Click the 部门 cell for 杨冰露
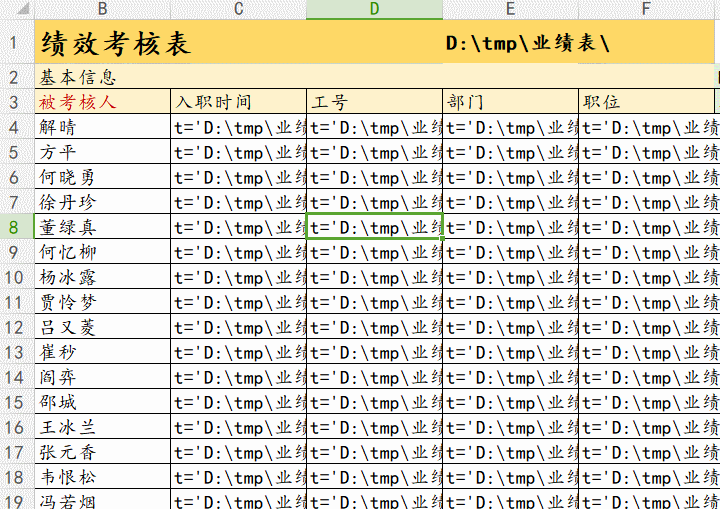 pyautogui.click(x=510, y=277)
